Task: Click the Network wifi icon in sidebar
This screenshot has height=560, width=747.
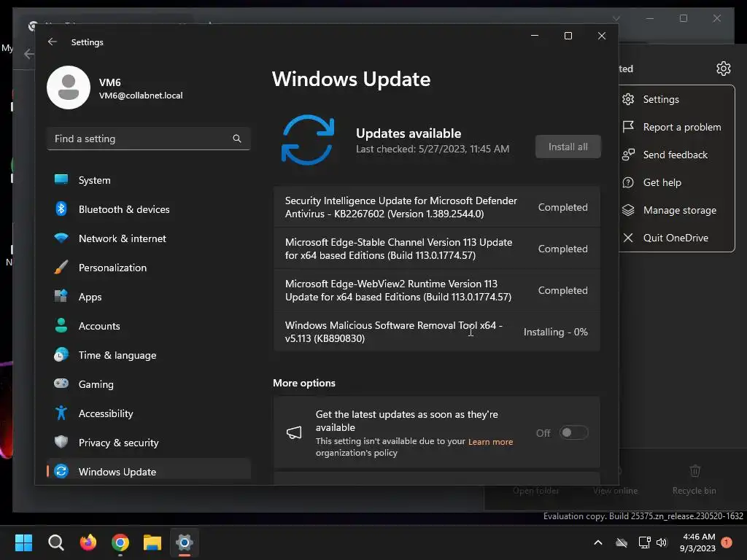Action: (x=61, y=238)
